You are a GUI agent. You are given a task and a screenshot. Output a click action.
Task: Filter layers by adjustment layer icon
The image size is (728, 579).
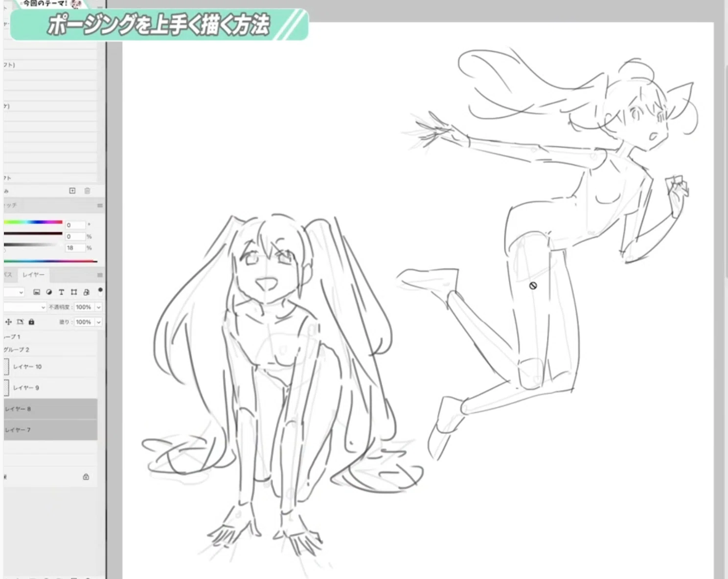point(49,292)
